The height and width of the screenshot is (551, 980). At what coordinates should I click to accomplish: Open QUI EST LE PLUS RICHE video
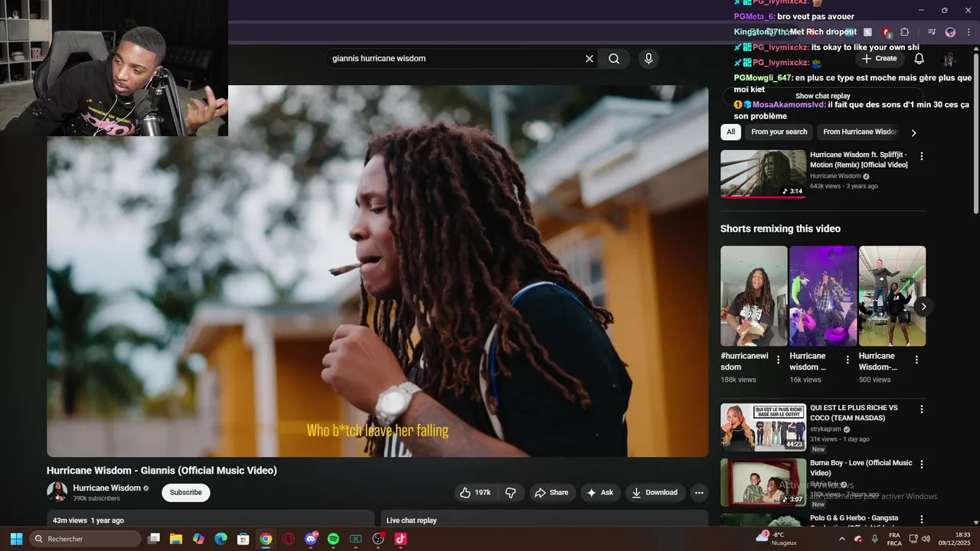(x=763, y=427)
